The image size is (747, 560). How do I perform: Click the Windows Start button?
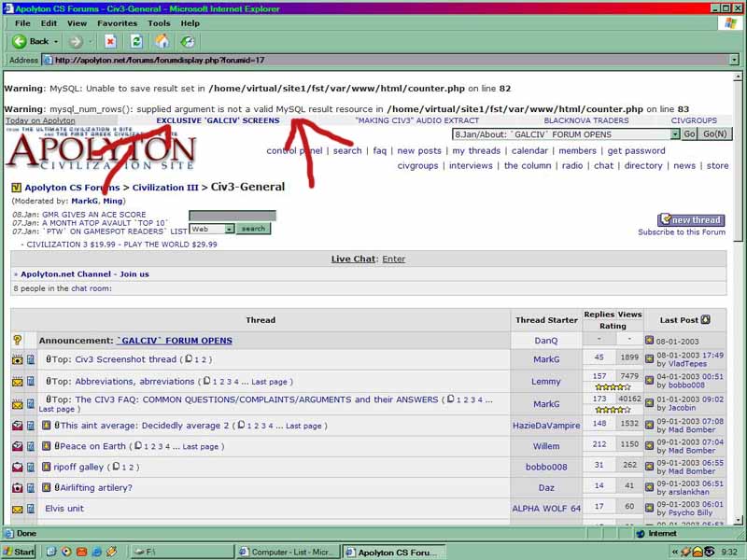[19, 552]
